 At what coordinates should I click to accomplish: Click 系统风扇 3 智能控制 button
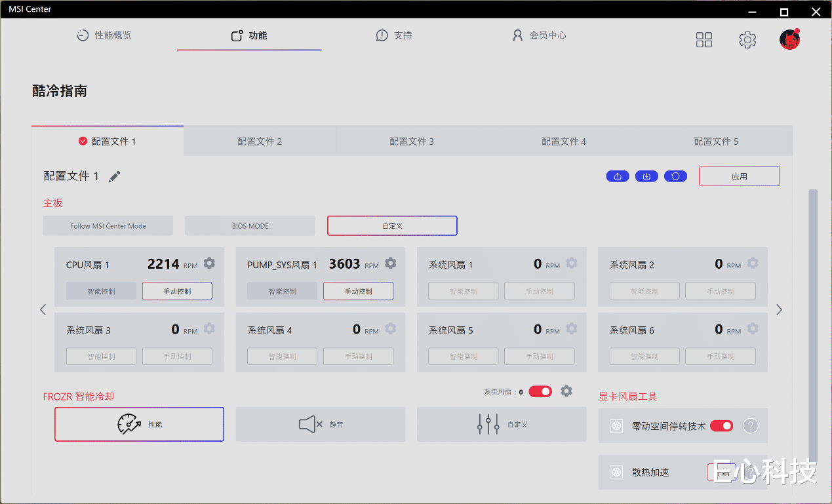(x=101, y=357)
